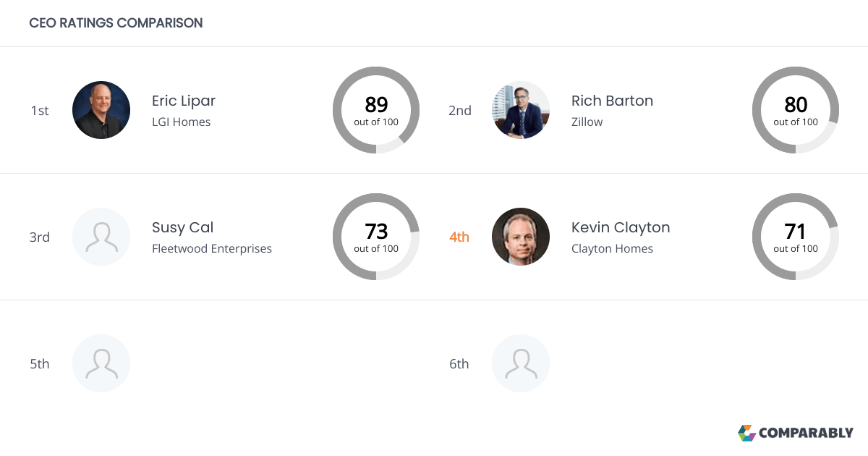This screenshot has height=456, width=868.
Task: Click the CEO Ratings Comparison heading
Action: [116, 23]
